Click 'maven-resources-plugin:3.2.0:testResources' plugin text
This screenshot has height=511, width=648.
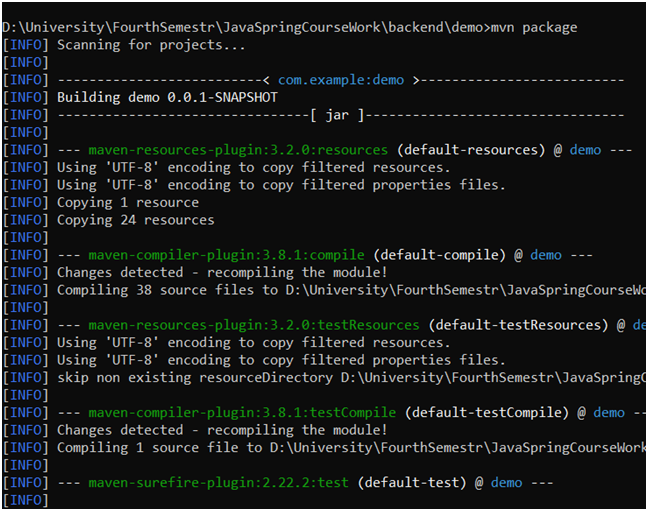254,325
